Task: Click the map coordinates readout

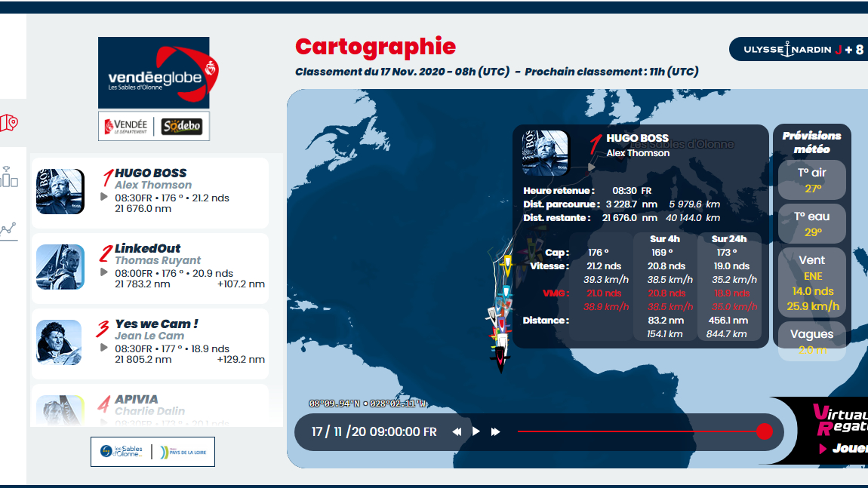Action: tap(368, 404)
